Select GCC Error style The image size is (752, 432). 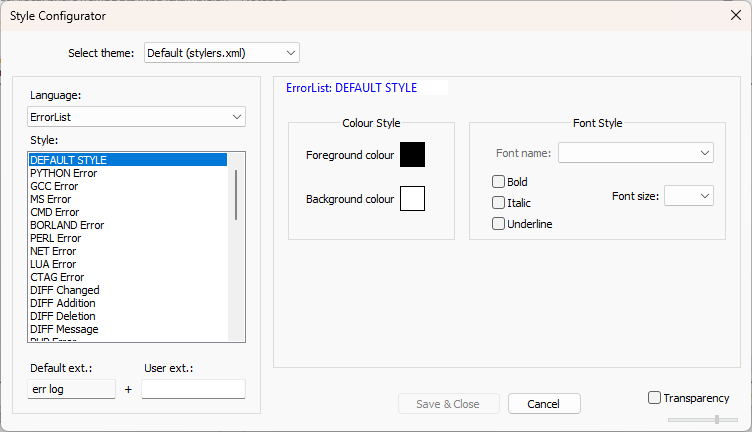point(128,186)
